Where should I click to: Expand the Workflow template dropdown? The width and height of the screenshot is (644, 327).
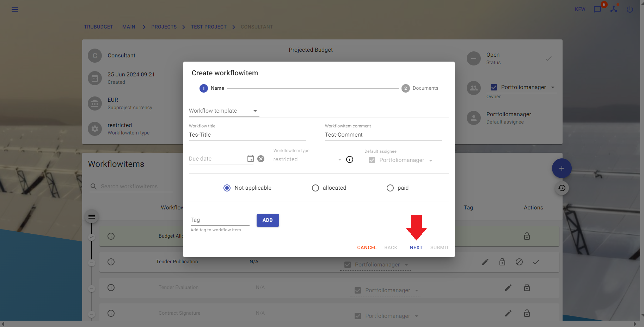click(224, 111)
